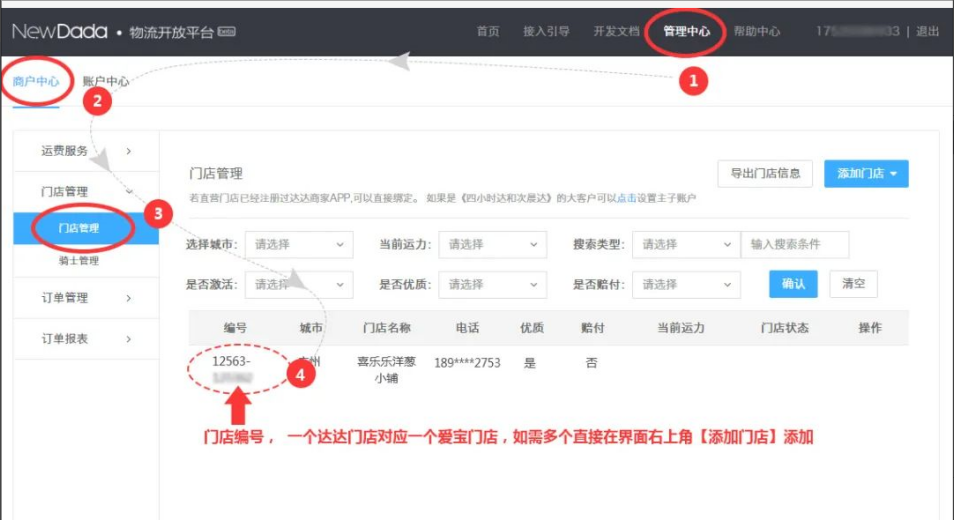This screenshot has width=954, height=520.
Task: Open 开发文档 navigation item
Action: (x=616, y=32)
